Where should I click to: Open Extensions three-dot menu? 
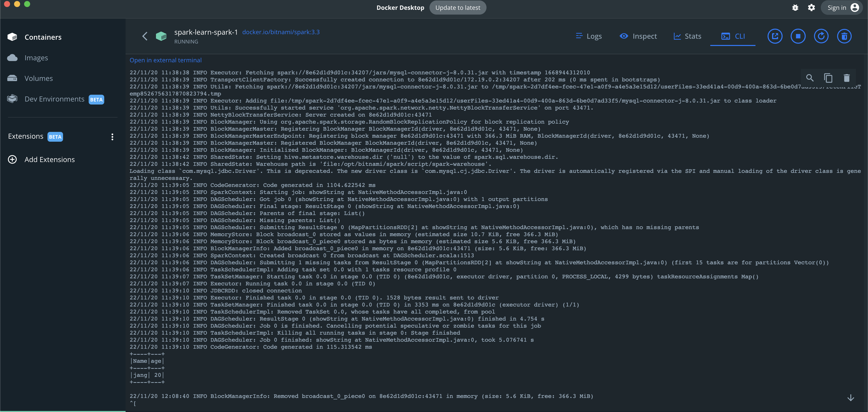[x=112, y=137]
